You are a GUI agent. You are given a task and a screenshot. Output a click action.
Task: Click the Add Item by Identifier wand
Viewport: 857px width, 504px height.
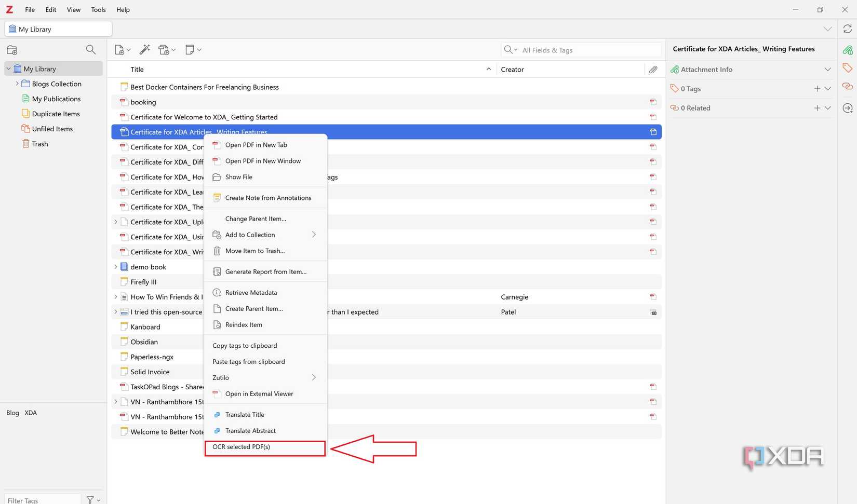pos(145,50)
